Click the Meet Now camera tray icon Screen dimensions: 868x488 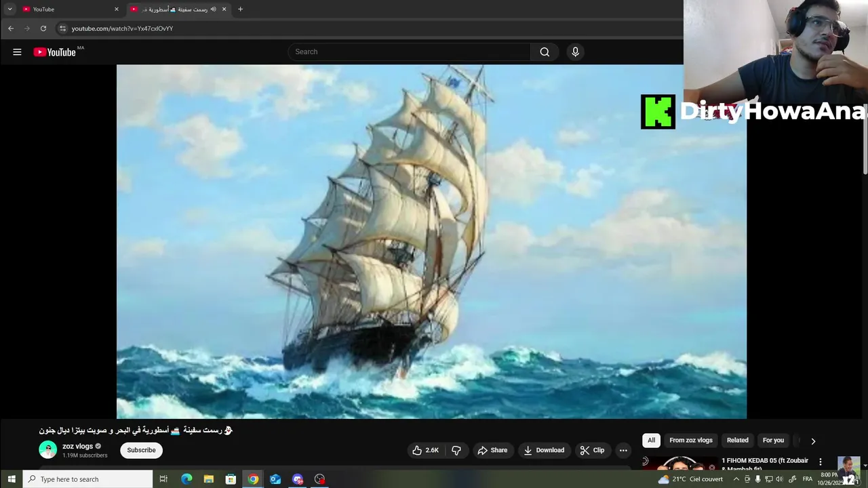click(747, 479)
